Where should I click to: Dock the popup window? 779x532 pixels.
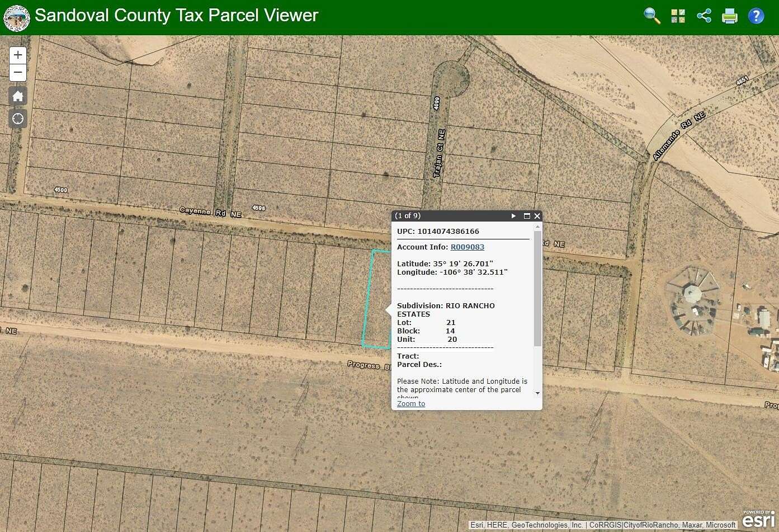pos(526,215)
